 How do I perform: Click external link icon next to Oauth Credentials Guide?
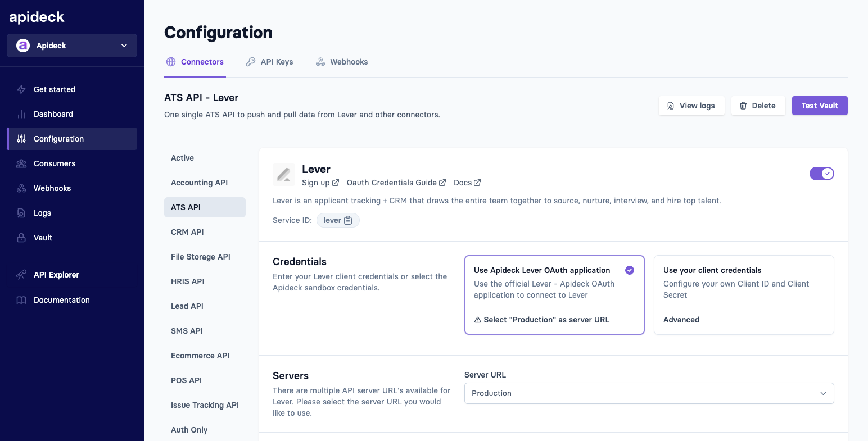(x=442, y=183)
